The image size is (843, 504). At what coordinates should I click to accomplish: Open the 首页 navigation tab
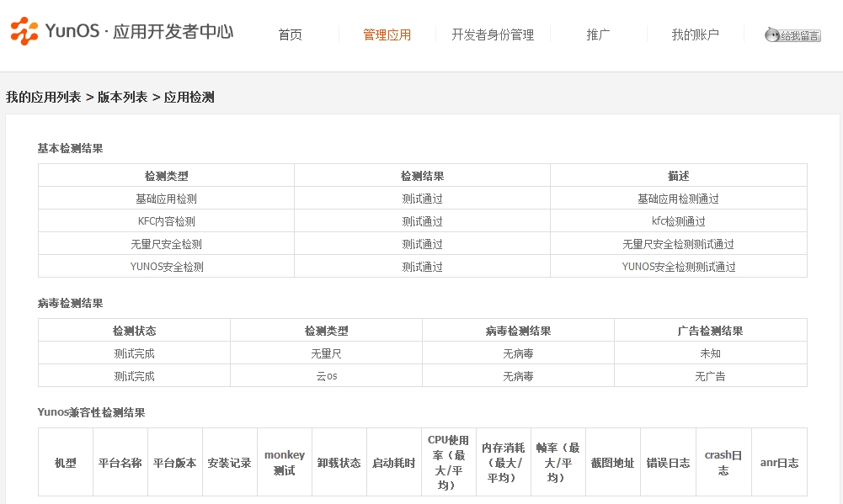[290, 34]
